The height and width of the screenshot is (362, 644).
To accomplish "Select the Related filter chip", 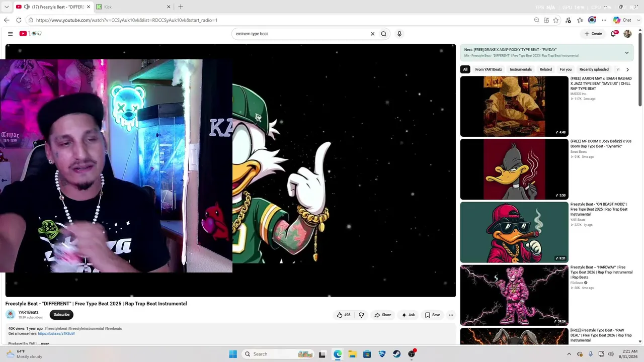I will pos(546,69).
